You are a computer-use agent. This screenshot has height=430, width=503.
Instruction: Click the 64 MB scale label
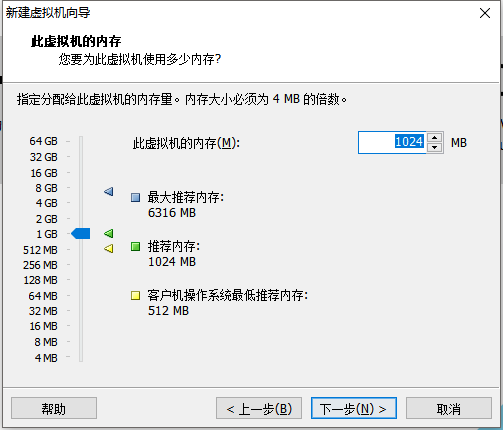(x=43, y=296)
